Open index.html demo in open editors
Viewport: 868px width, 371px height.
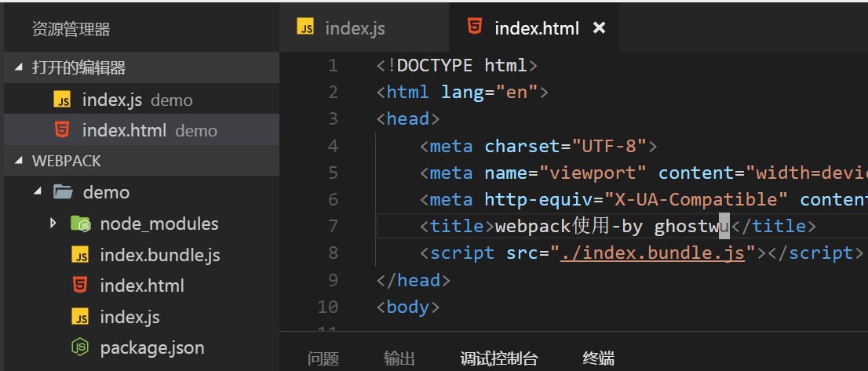coord(141,130)
